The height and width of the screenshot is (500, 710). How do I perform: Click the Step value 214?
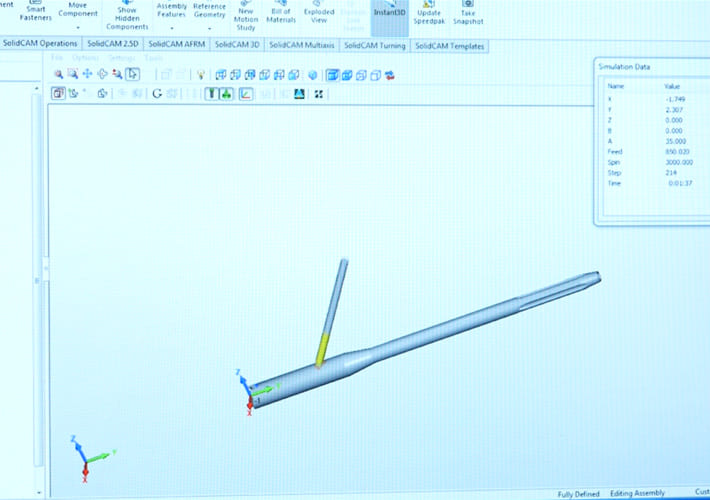(671, 173)
